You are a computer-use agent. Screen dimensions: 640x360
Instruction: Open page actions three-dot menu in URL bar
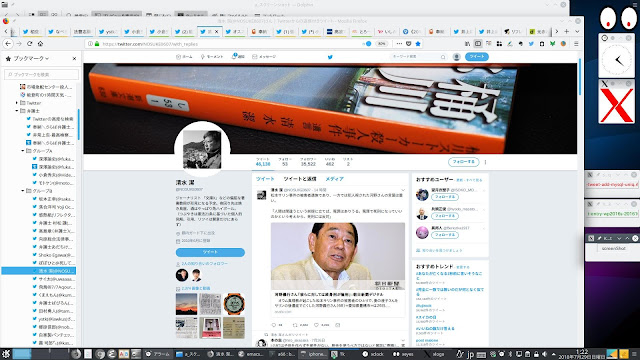(399, 44)
